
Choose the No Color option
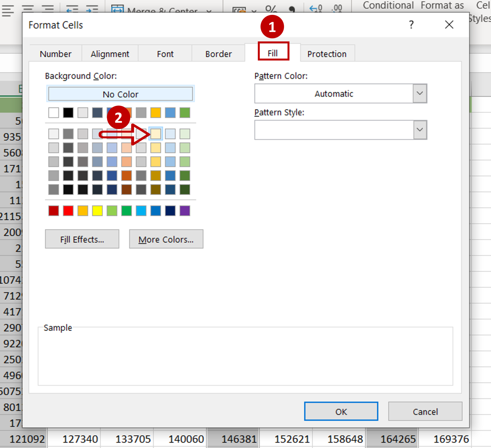120,94
